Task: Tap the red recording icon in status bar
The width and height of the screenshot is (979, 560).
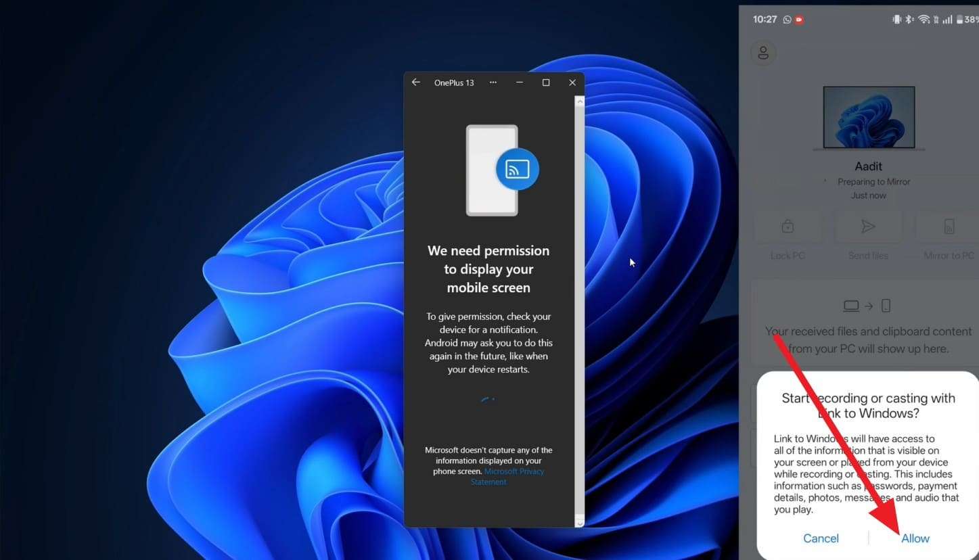Action: coord(799,20)
